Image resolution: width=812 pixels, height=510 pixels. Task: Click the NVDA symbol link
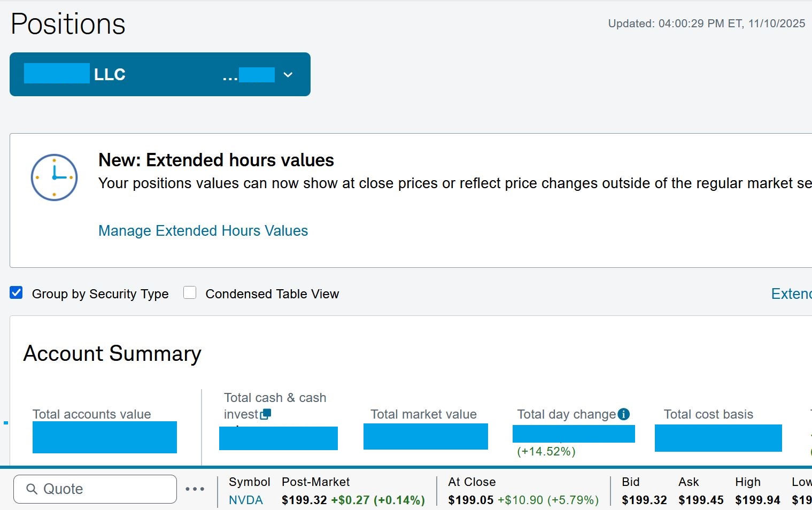point(246,500)
